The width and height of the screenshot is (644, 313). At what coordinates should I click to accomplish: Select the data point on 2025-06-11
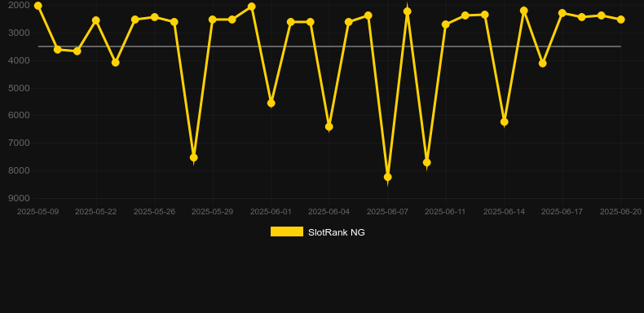click(446, 24)
